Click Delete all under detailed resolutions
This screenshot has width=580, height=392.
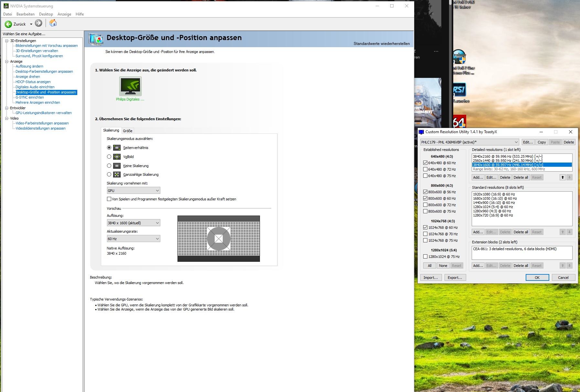[521, 177]
